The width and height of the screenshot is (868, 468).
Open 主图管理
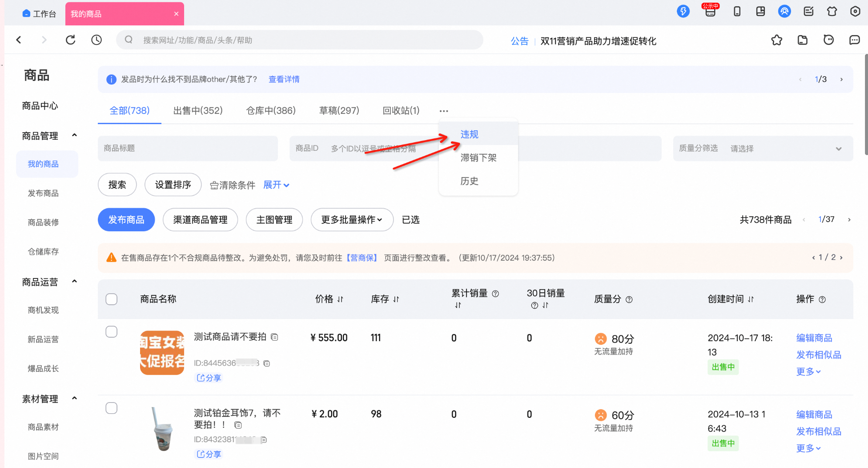pyautogui.click(x=274, y=220)
